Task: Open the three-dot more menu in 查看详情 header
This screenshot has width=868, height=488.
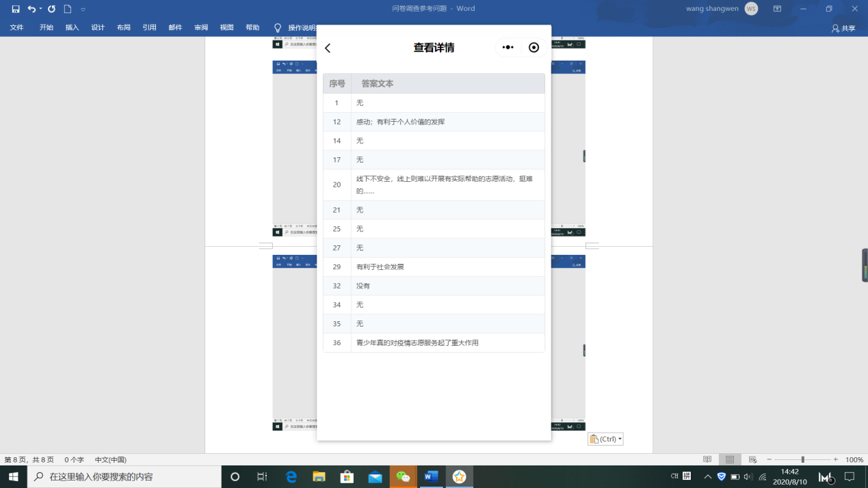Action: (x=508, y=47)
